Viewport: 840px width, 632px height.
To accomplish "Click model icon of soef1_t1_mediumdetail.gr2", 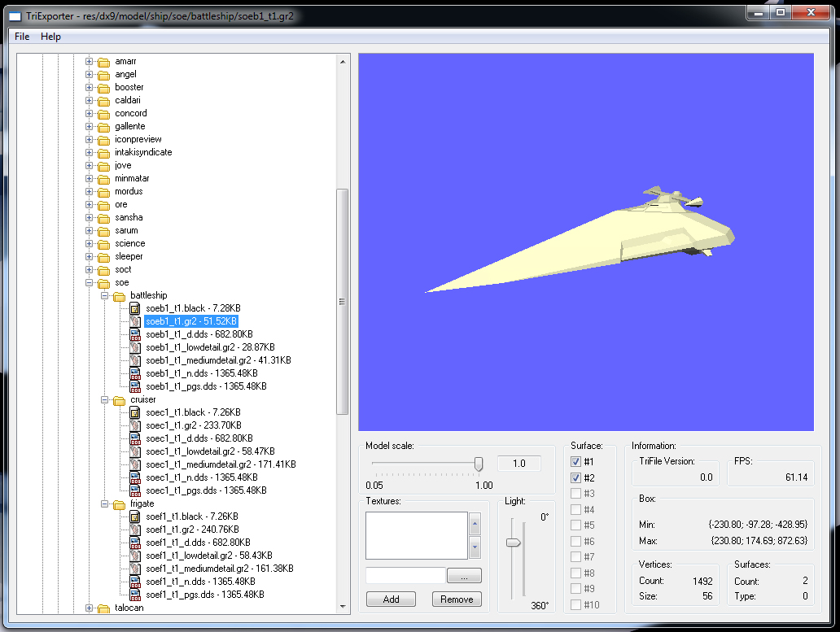I will coord(135,569).
